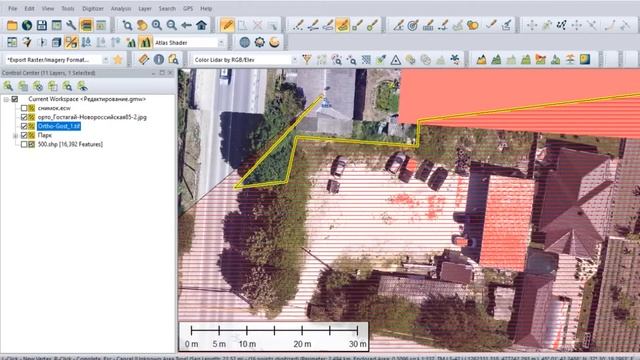This screenshot has height=360, width=640.
Task: Open the Analysis menu
Action: point(121,8)
